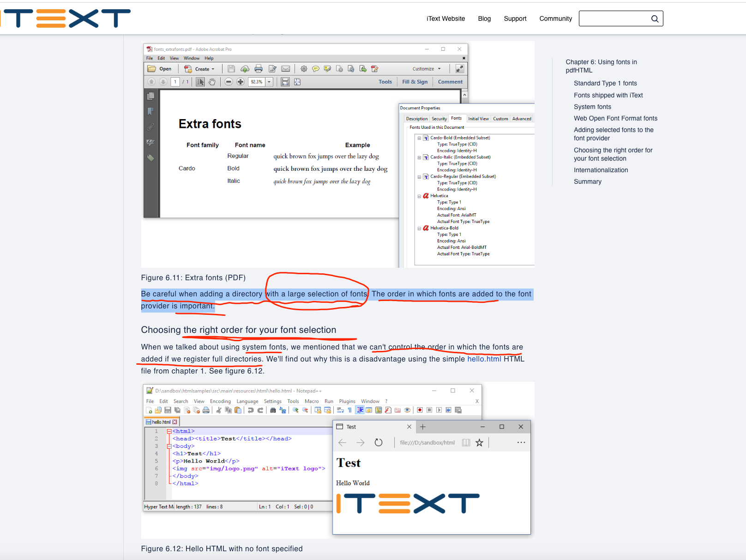Click the favorites star icon in browser

tap(479, 442)
